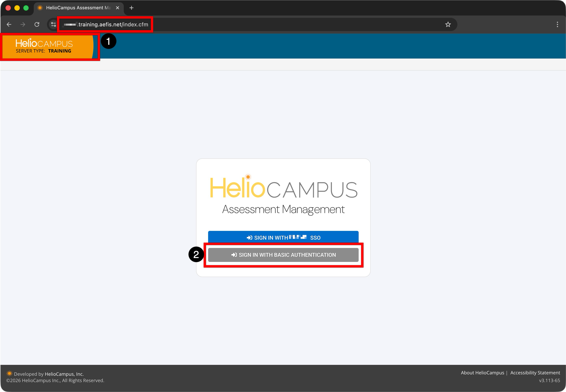
Task: Open the site information icon in the address bar
Action: pos(53,25)
